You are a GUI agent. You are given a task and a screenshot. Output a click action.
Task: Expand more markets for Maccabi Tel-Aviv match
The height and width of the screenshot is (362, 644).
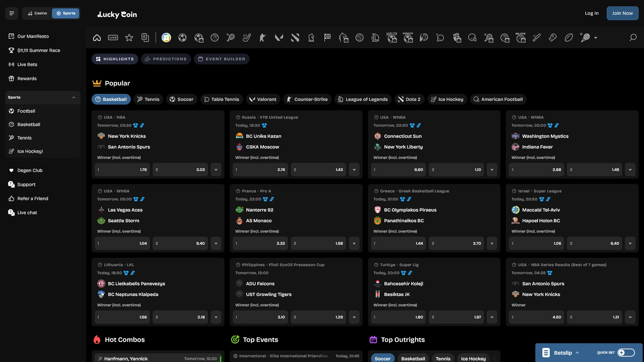[630, 243]
